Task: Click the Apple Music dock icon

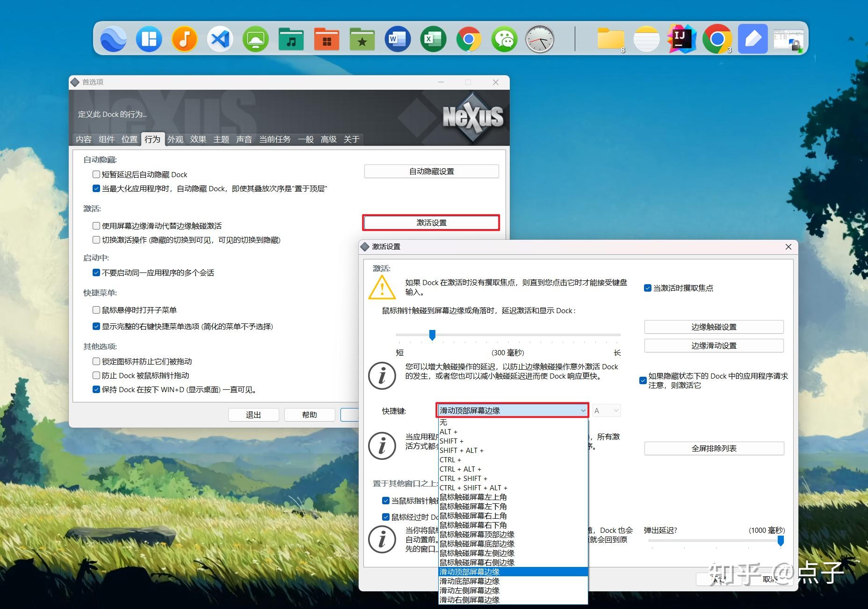Action: coord(184,39)
